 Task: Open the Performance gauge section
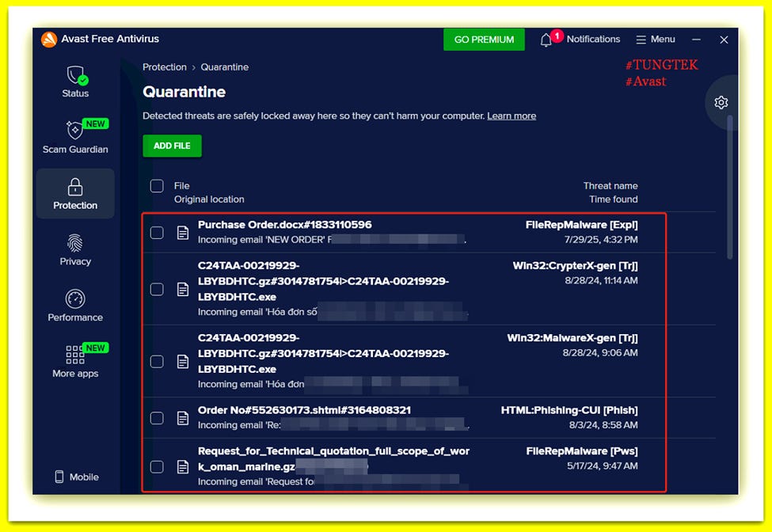tap(75, 306)
